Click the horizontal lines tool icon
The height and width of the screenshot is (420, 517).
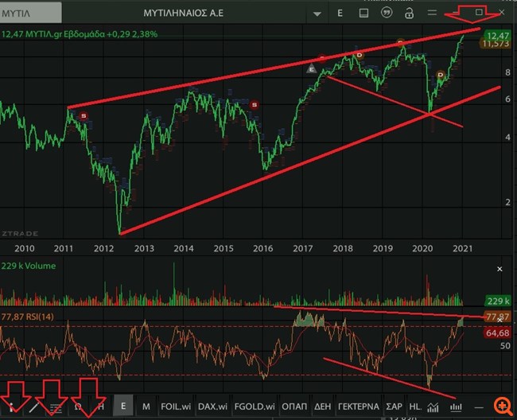coord(56,406)
